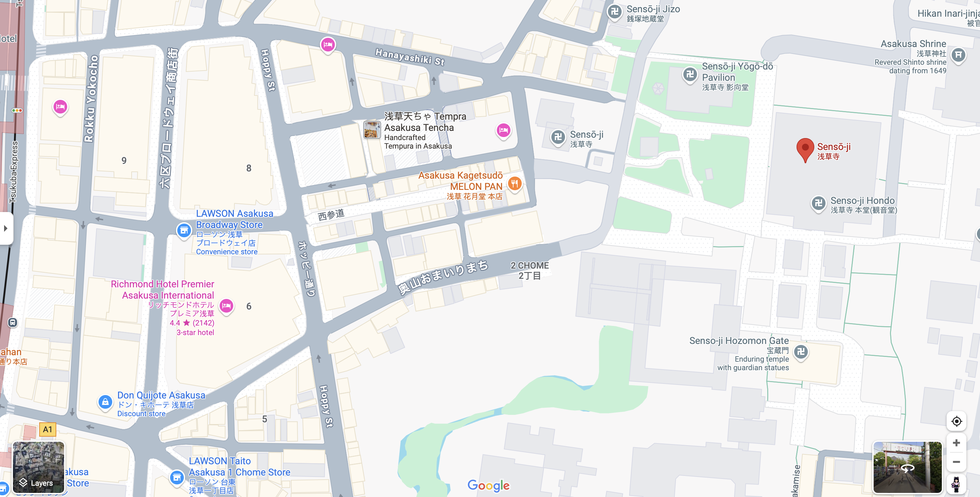980x497 pixels.
Task: Expand the collapsed side panel arrow
Action: 6,228
